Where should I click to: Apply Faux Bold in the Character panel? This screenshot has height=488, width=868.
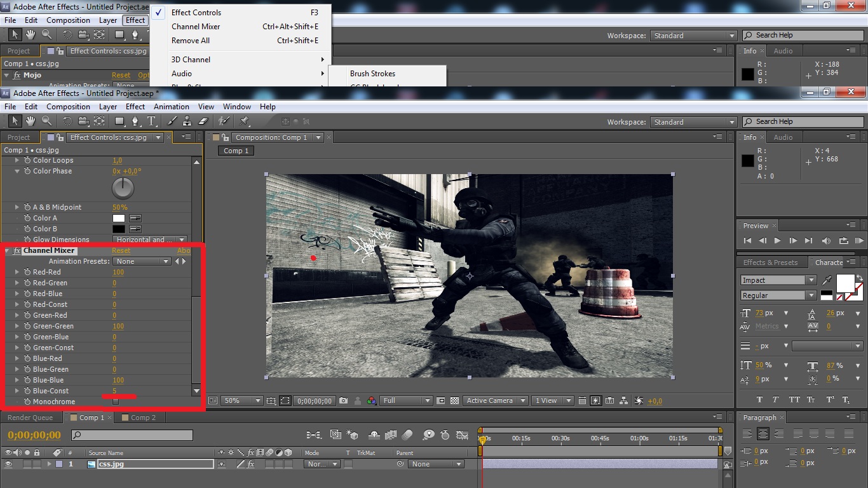coord(759,400)
